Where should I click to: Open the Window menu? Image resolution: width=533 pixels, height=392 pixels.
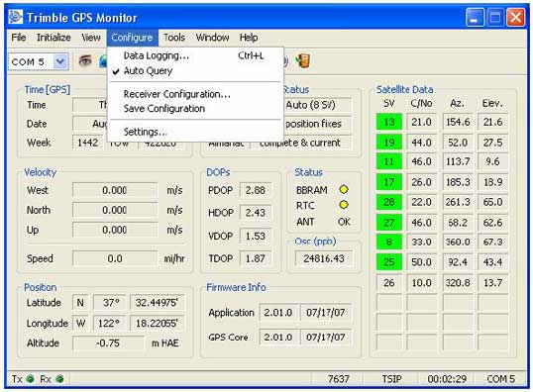pyautogui.click(x=212, y=38)
